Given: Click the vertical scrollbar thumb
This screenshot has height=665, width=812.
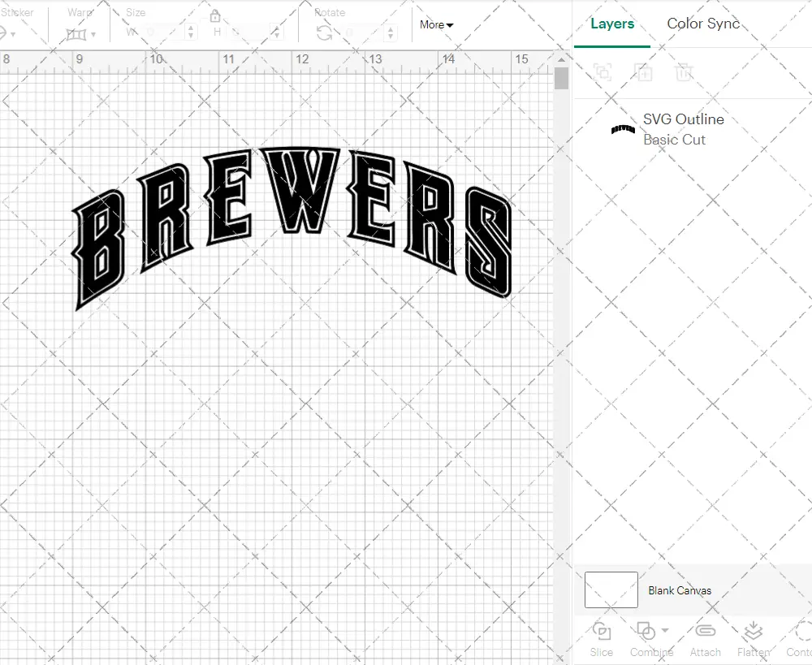Looking at the screenshot, I should 561,79.
